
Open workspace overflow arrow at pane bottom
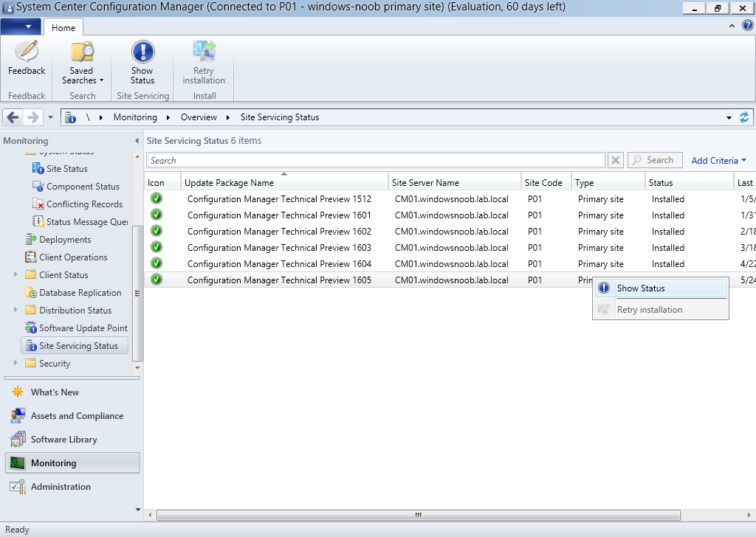pyautogui.click(x=138, y=510)
